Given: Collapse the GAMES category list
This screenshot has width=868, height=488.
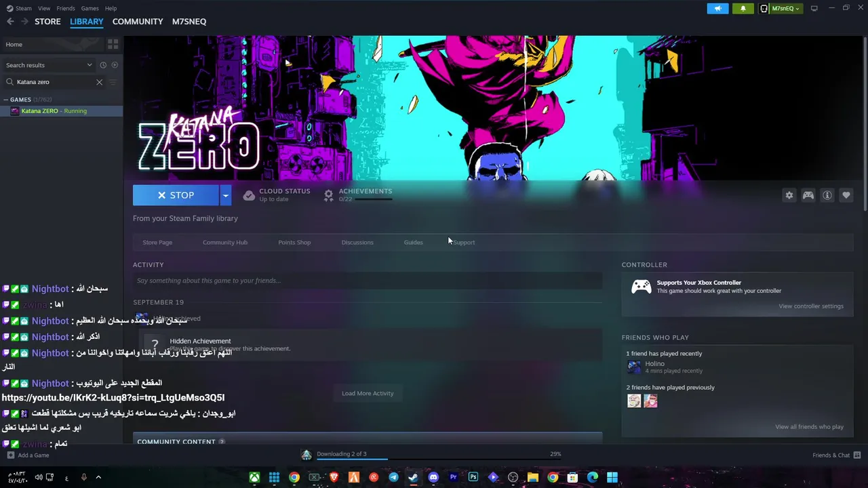Looking at the screenshot, I should coord(6,100).
